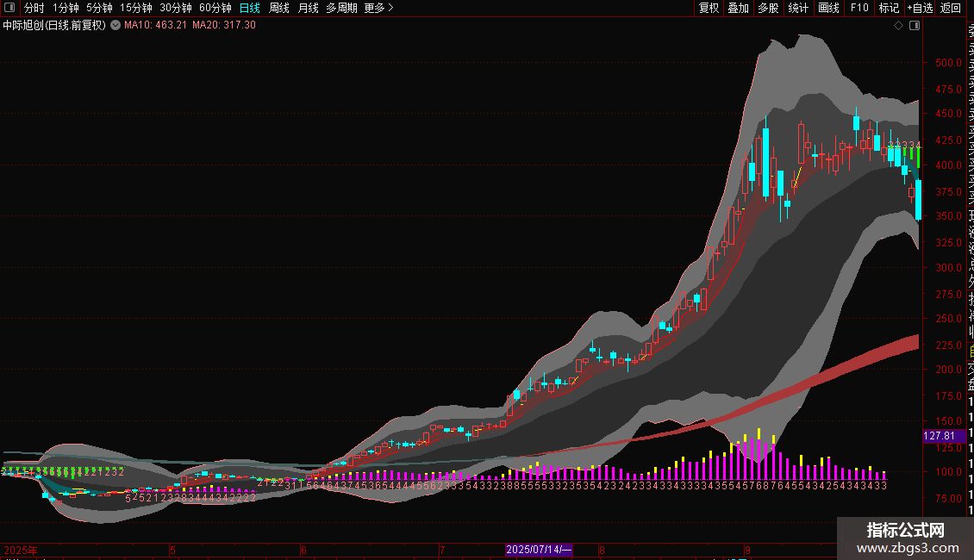Click the 100.0 price axis label
This screenshot has width=974, height=560.
click(x=948, y=472)
